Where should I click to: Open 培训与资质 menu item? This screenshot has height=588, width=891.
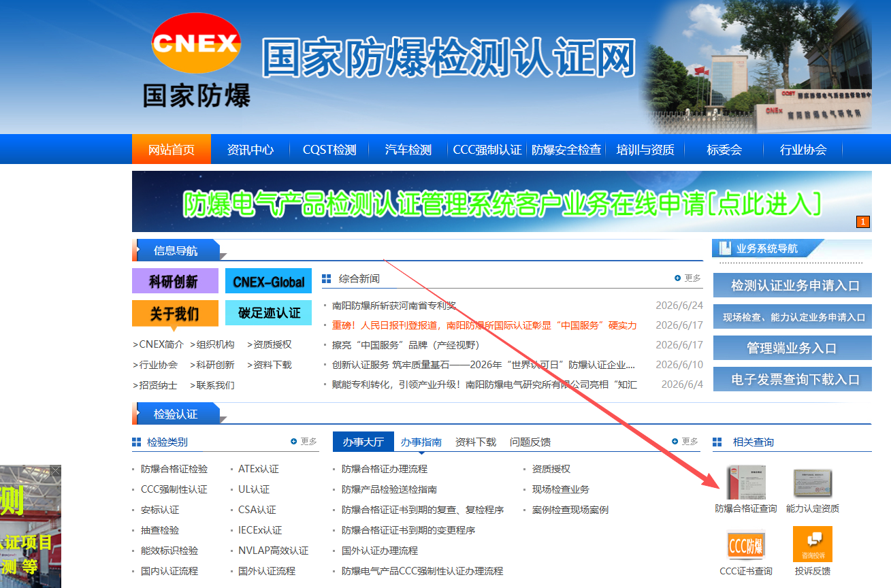(645, 150)
